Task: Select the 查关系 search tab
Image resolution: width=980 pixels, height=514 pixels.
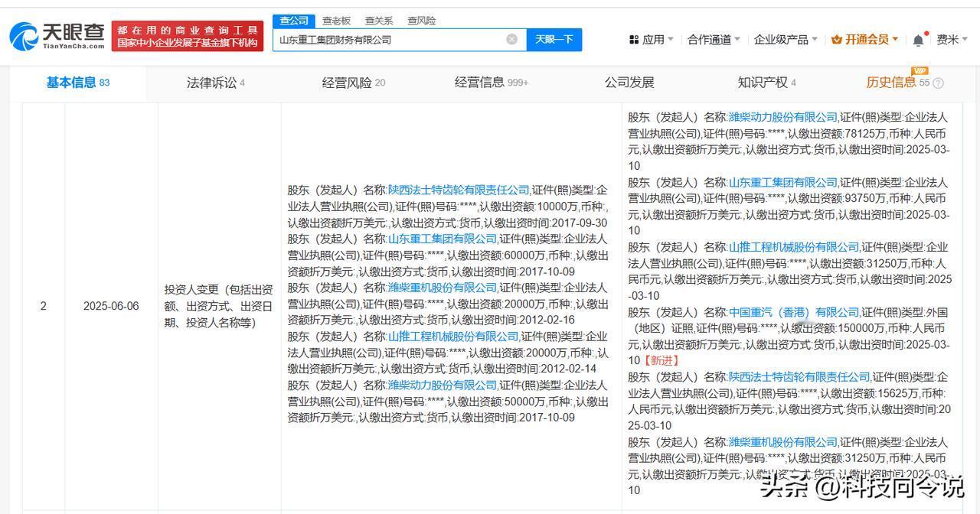Action: pyautogui.click(x=379, y=21)
